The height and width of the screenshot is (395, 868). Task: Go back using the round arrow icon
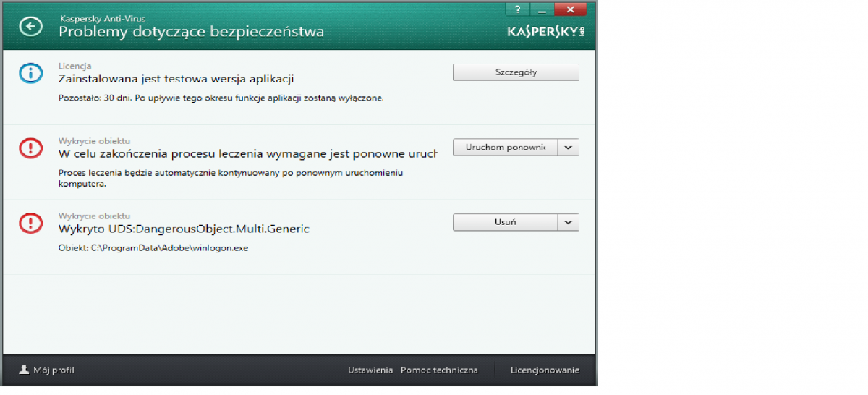(x=30, y=27)
